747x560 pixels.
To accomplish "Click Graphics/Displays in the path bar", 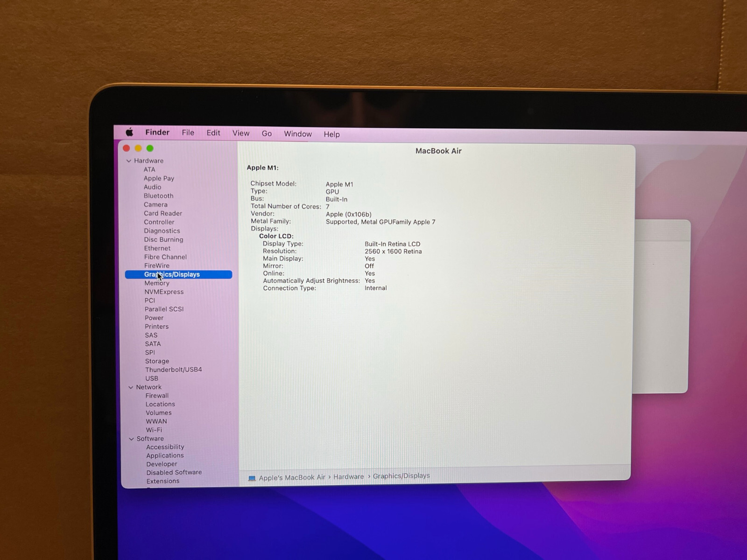I will [x=402, y=476].
